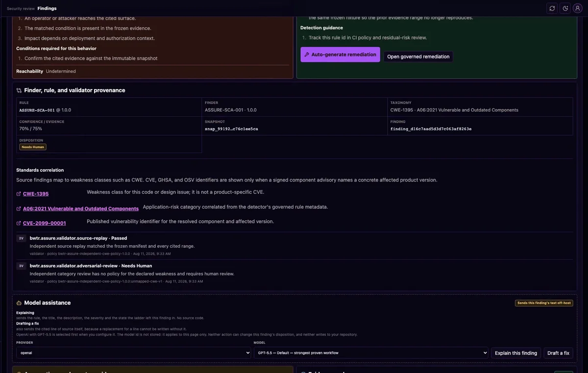This screenshot has width=588, height=373.
Task: Click the 3V badge on adversarial-review validator
Action: click(x=21, y=266)
